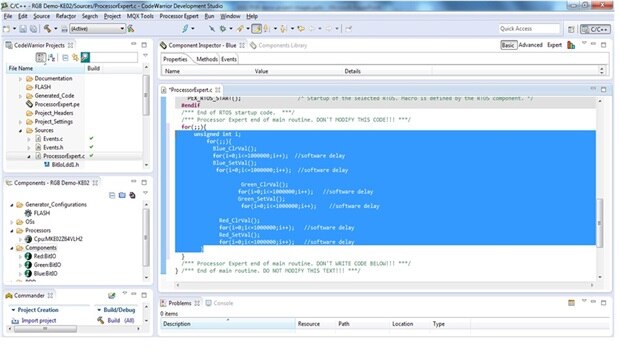Click the search field in CodeWarrior Projects
This screenshot has height=362, width=619.
pos(114,58)
